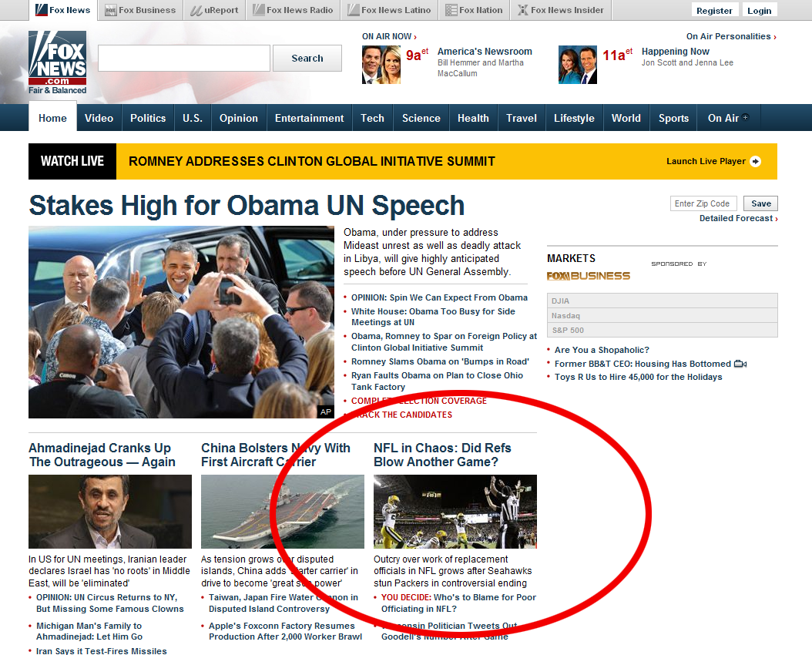Open the Sports section
This screenshot has width=812, height=655.
[x=674, y=118]
